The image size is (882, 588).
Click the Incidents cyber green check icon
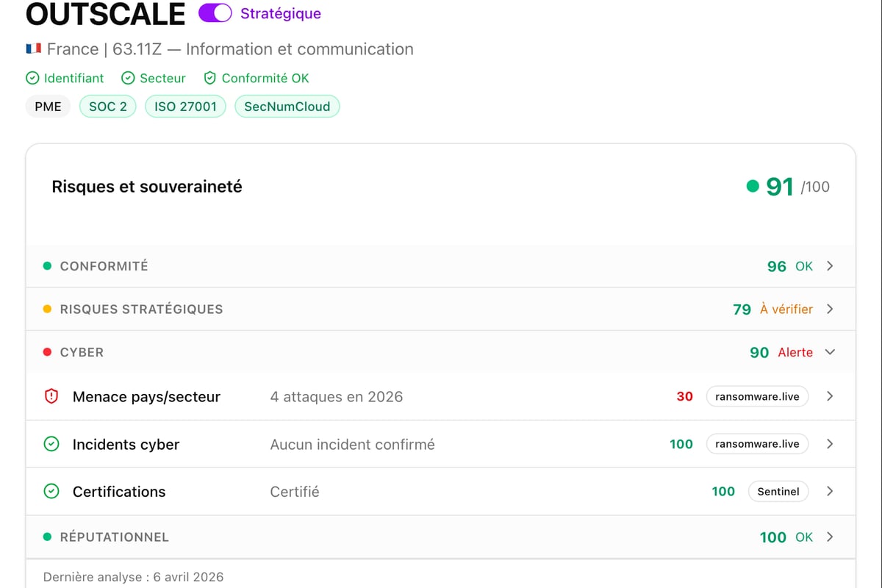tap(51, 444)
